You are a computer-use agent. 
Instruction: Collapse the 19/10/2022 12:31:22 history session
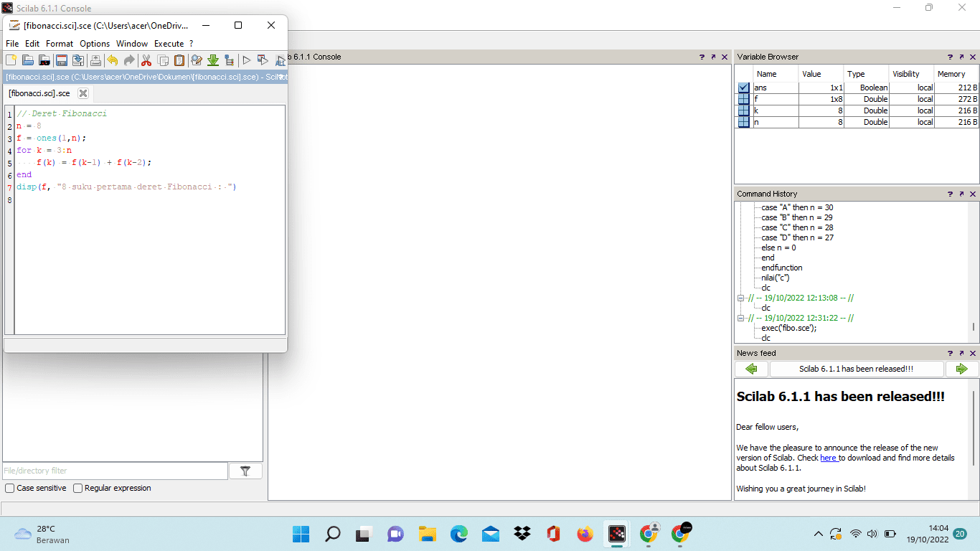tap(741, 318)
